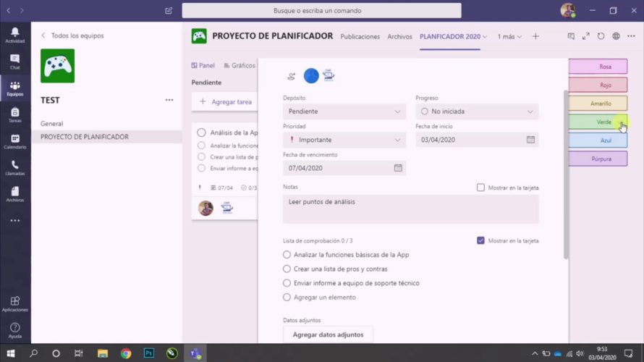Open the Windows Start menu

(x=11, y=353)
